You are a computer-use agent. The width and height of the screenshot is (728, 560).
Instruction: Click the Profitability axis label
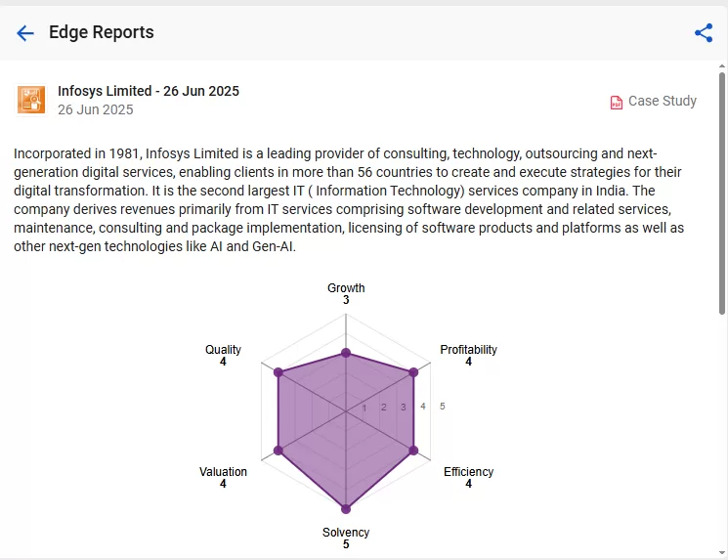pos(468,349)
